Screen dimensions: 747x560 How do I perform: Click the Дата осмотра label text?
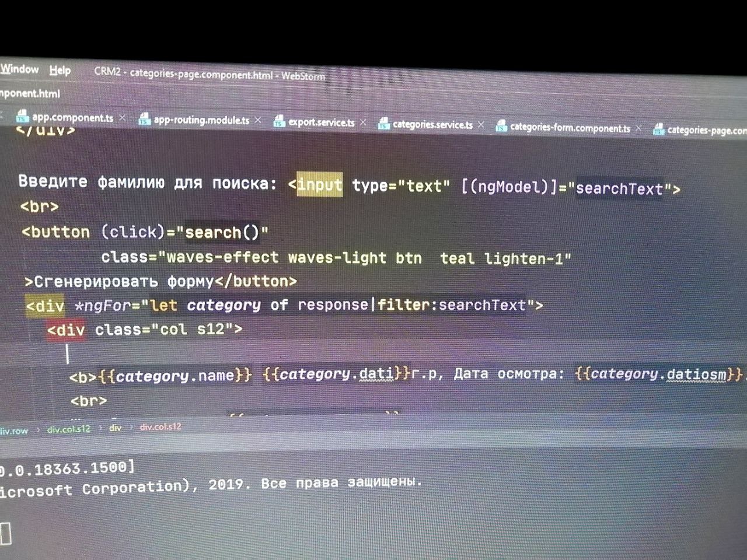point(508,373)
